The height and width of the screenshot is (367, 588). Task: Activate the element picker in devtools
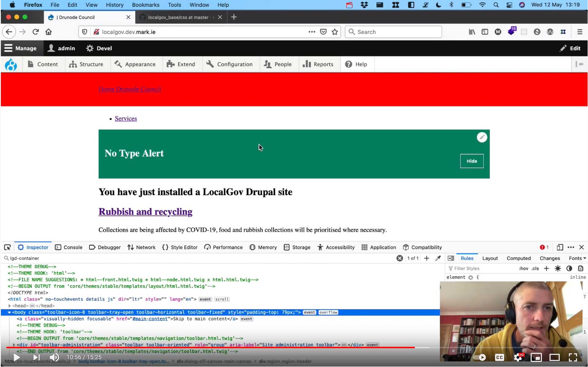(7, 247)
